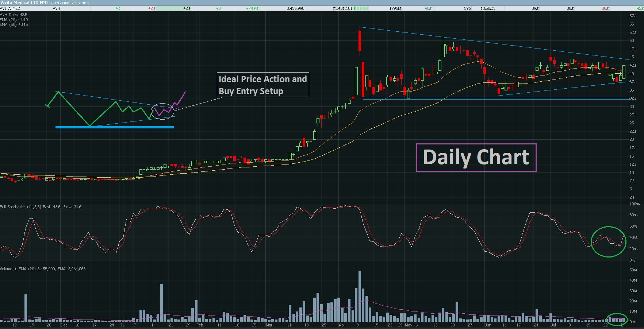The height and width of the screenshot is (329, 644).
Task: Click the AVH ticker code in quote row
Action: click(x=56, y=8)
